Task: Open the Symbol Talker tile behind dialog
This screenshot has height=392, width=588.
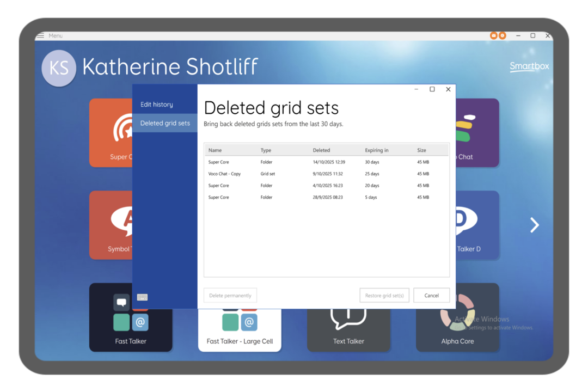Action: point(111,225)
